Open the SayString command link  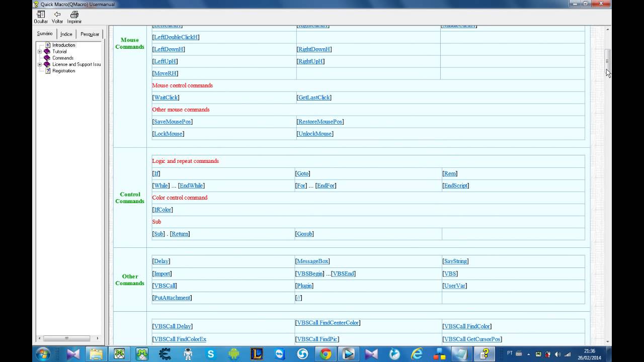[455, 261]
